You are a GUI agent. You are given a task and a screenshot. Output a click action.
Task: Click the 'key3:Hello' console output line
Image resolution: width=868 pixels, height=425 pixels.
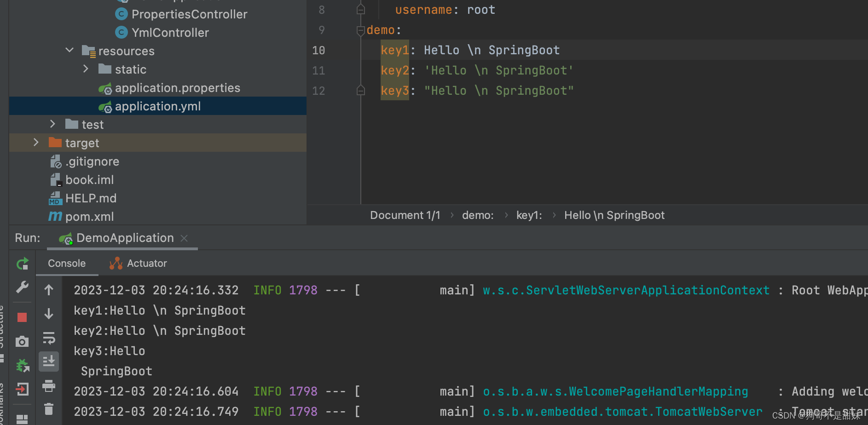point(110,351)
